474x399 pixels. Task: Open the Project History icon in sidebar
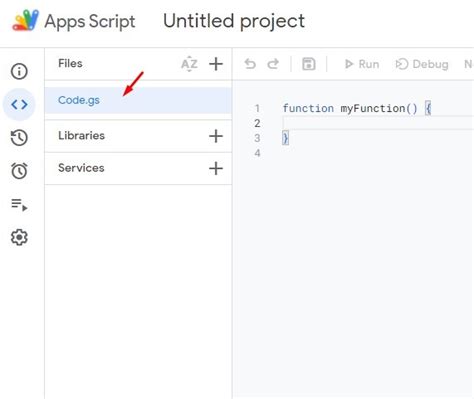[x=19, y=138]
